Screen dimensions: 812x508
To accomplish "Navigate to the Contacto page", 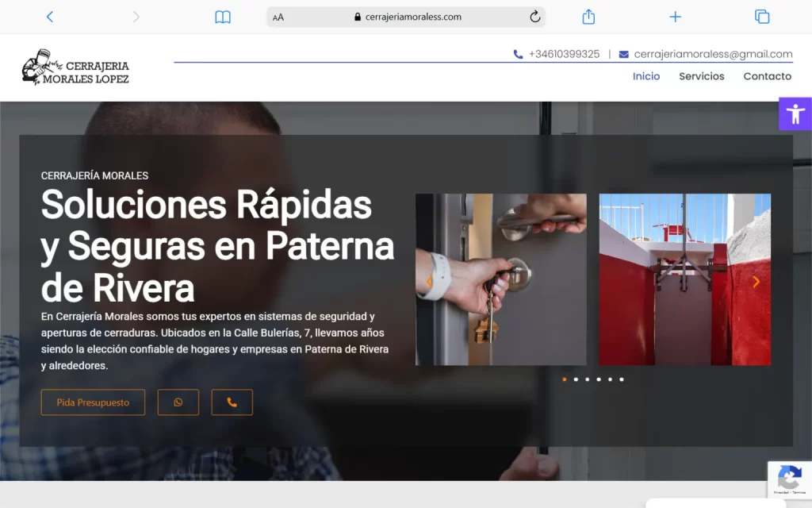I will (767, 76).
